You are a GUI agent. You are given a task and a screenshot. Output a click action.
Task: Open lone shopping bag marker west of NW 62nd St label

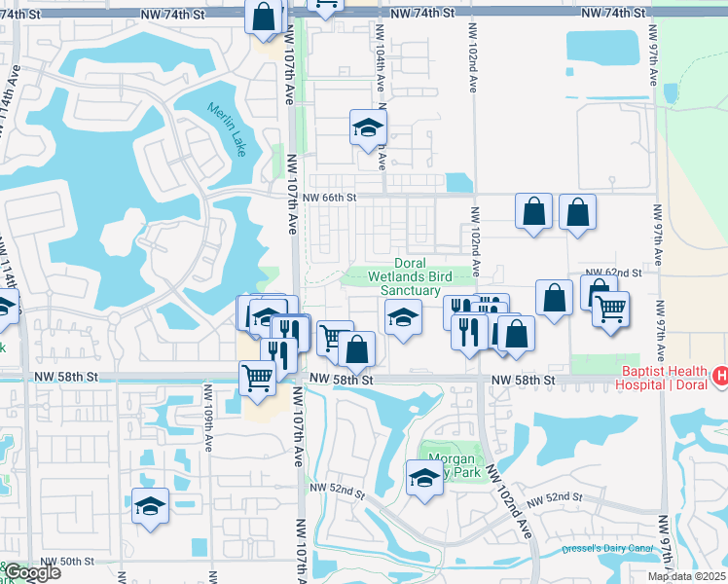[555, 300]
